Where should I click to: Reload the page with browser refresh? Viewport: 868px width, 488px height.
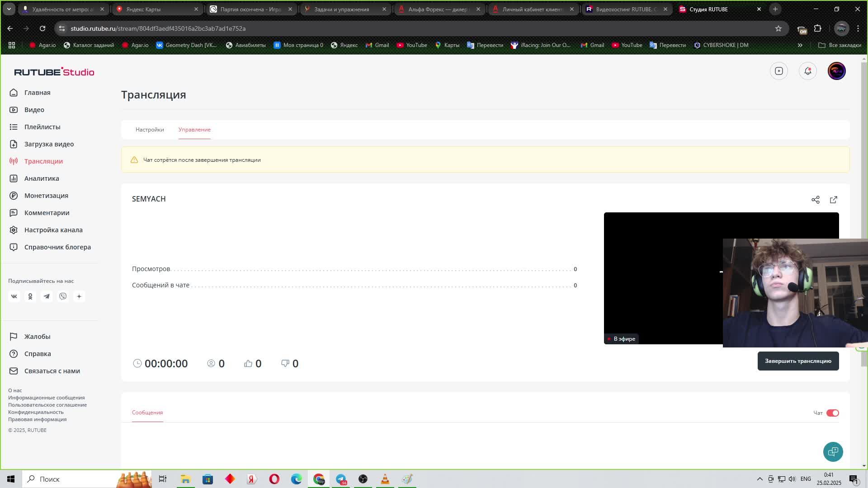[42, 28]
